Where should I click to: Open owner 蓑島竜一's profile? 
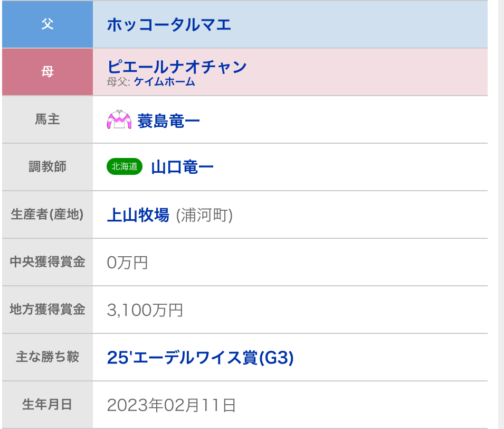(168, 121)
